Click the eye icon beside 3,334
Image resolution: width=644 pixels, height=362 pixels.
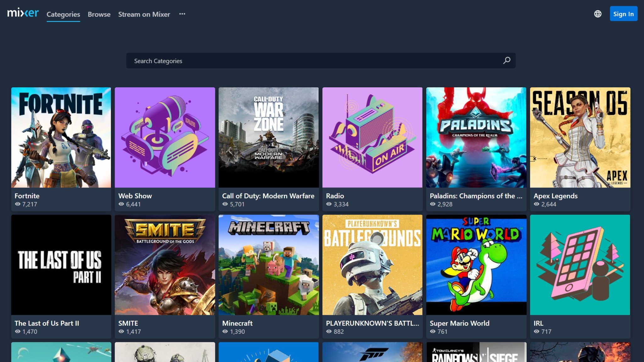(329, 204)
